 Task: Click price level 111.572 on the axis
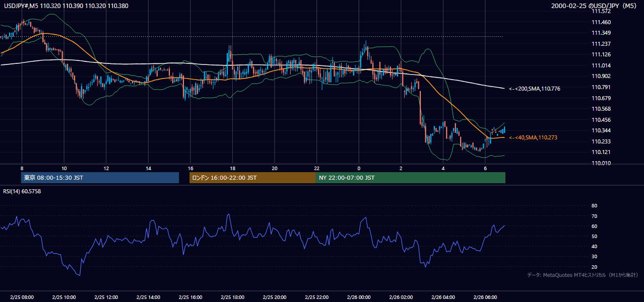(601, 11)
